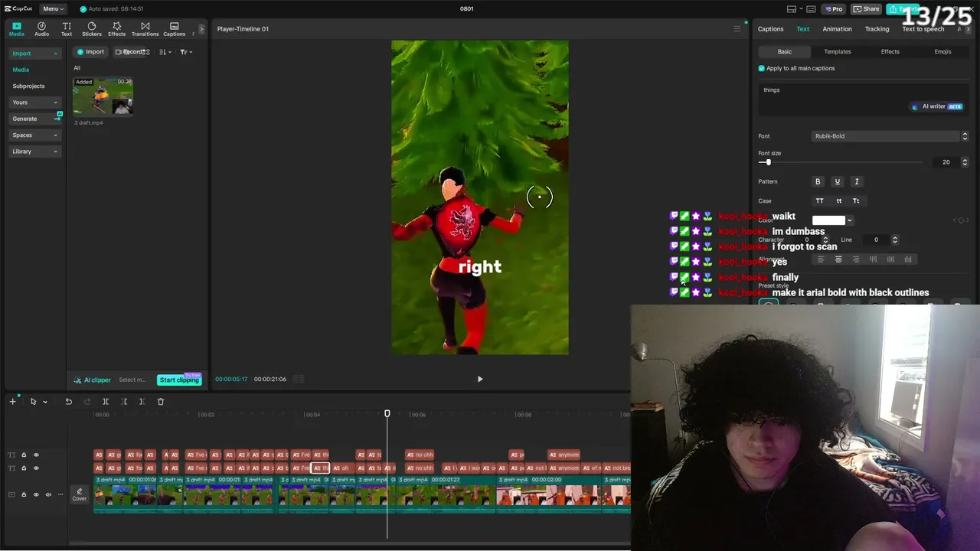980x551 pixels.
Task: Click the delete right trim tool
Action: coord(142,402)
